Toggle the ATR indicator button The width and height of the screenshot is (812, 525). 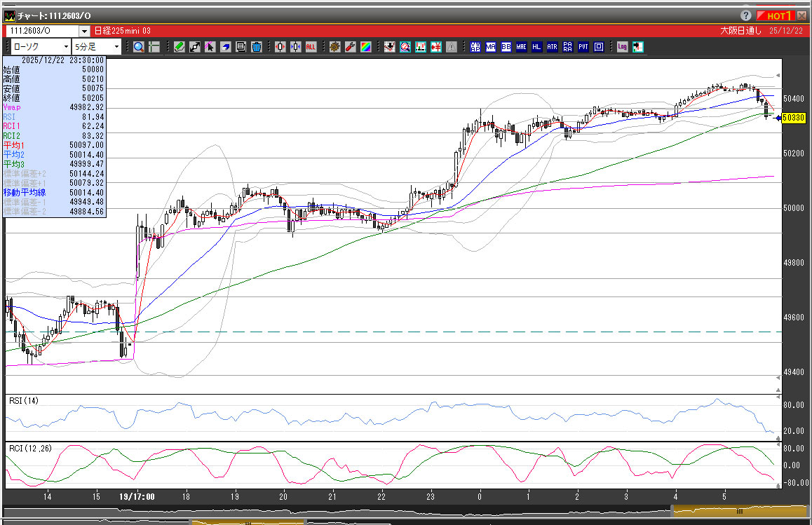tap(553, 47)
